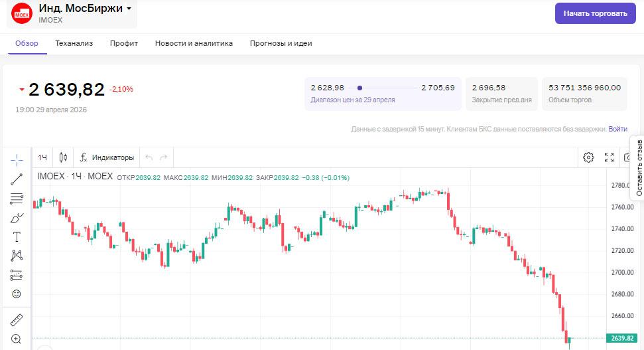Select the trend line drawing tool
This screenshot has width=644, height=350.
pos(17,179)
